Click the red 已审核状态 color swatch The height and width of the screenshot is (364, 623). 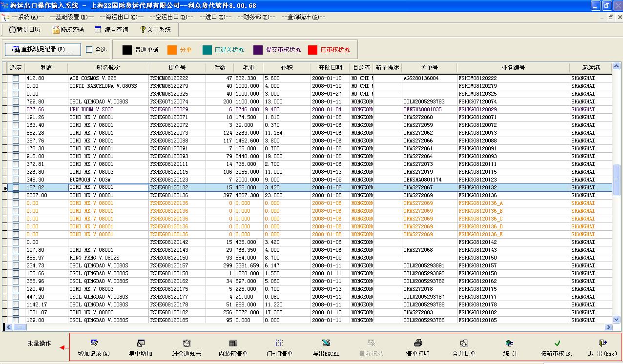313,50
